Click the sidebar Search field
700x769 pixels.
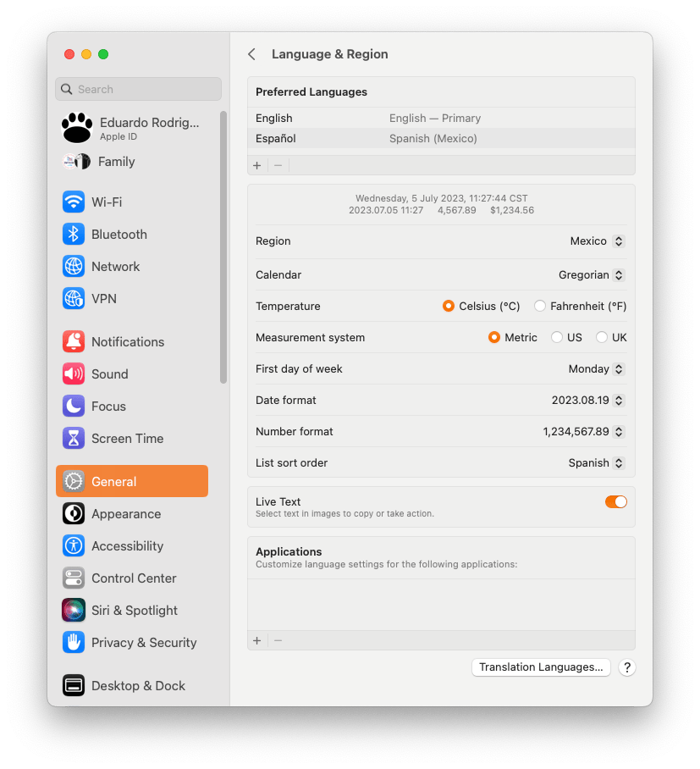[138, 89]
